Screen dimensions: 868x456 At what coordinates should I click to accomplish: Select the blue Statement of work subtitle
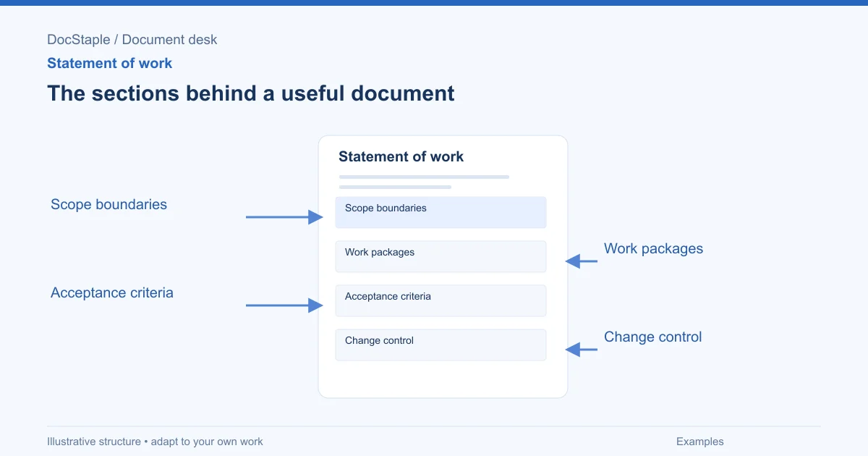point(109,63)
